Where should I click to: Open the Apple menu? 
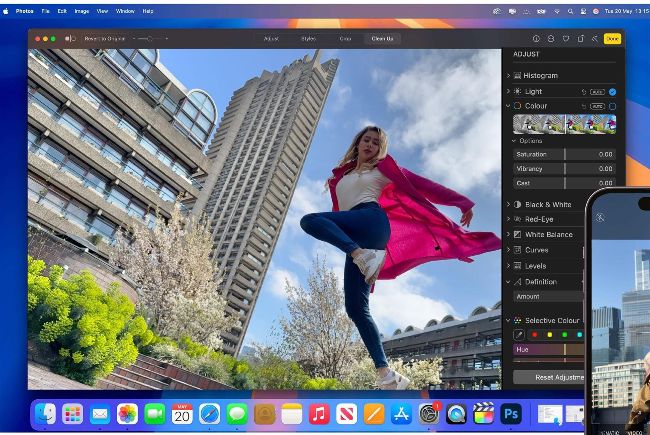point(6,11)
